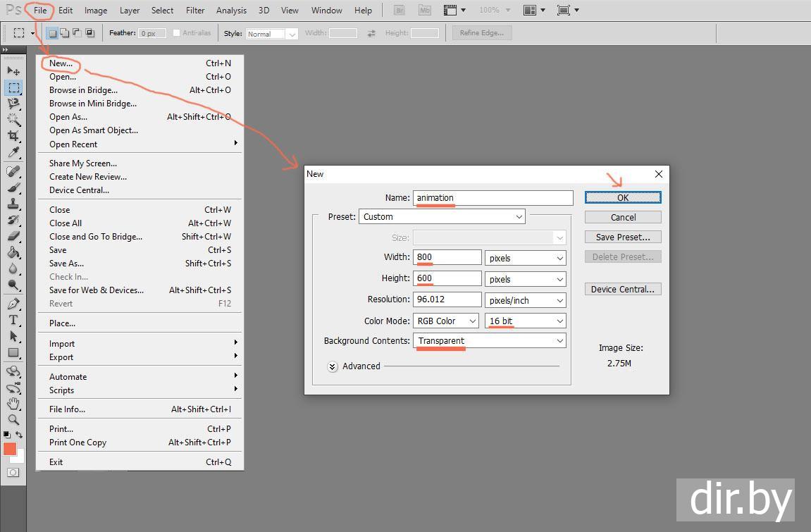Click the foreground color swatch
811x532 pixels.
pos(10,449)
